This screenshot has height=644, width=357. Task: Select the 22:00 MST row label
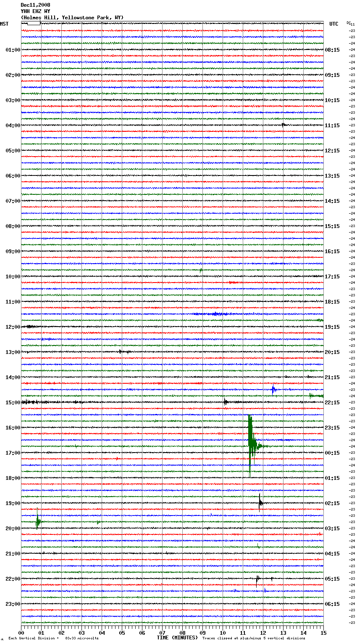13,579
